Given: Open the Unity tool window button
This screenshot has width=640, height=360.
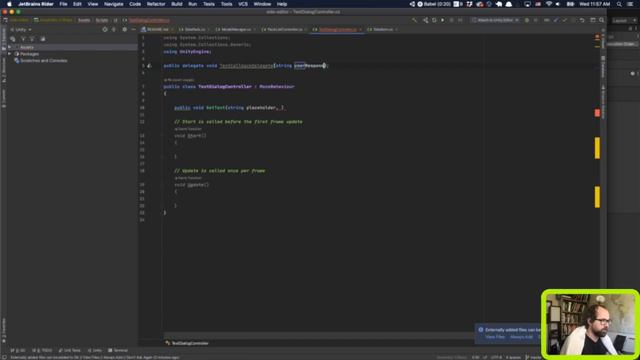Looking at the screenshot, I should [x=94, y=350].
